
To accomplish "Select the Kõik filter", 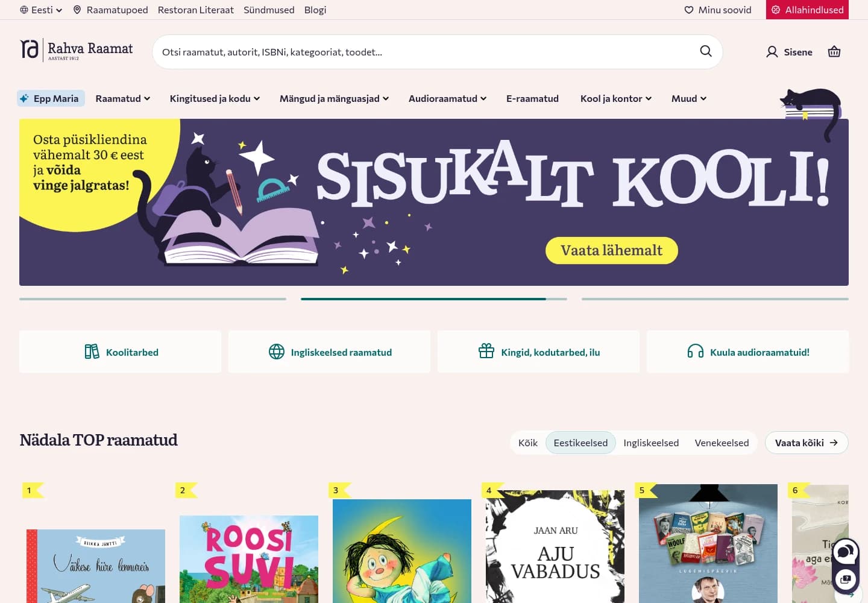I will pos(528,443).
